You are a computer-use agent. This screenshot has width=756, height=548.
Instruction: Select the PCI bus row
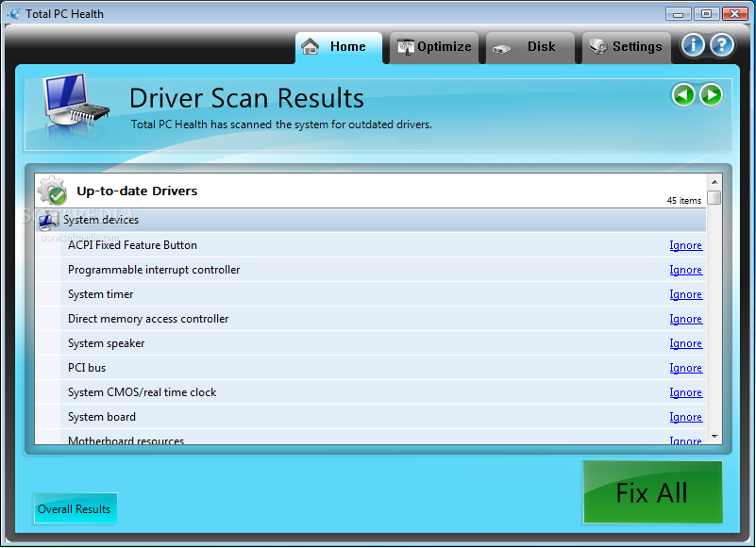tap(371, 368)
